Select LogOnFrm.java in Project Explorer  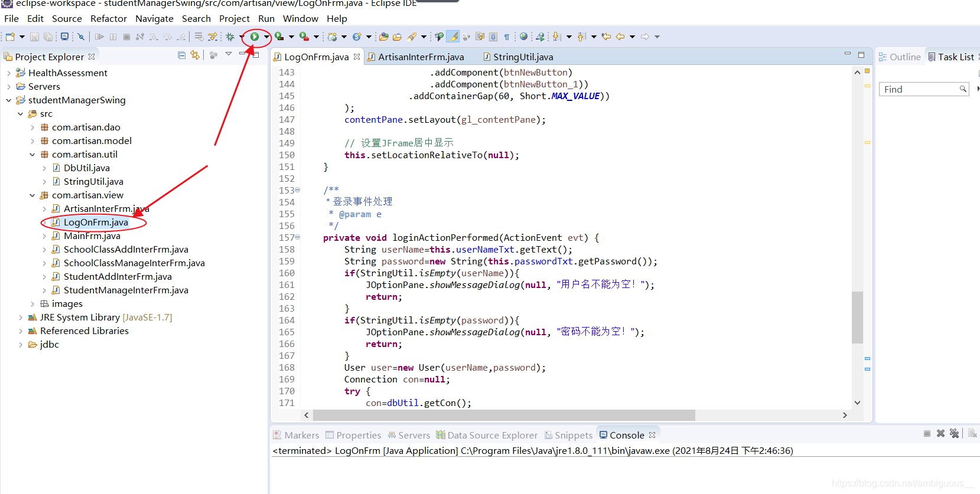[96, 223]
